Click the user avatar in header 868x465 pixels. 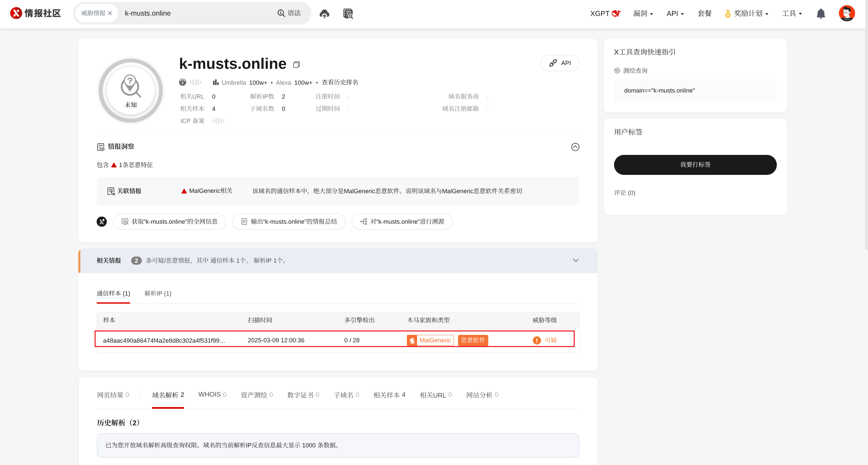click(x=846, y=14)
